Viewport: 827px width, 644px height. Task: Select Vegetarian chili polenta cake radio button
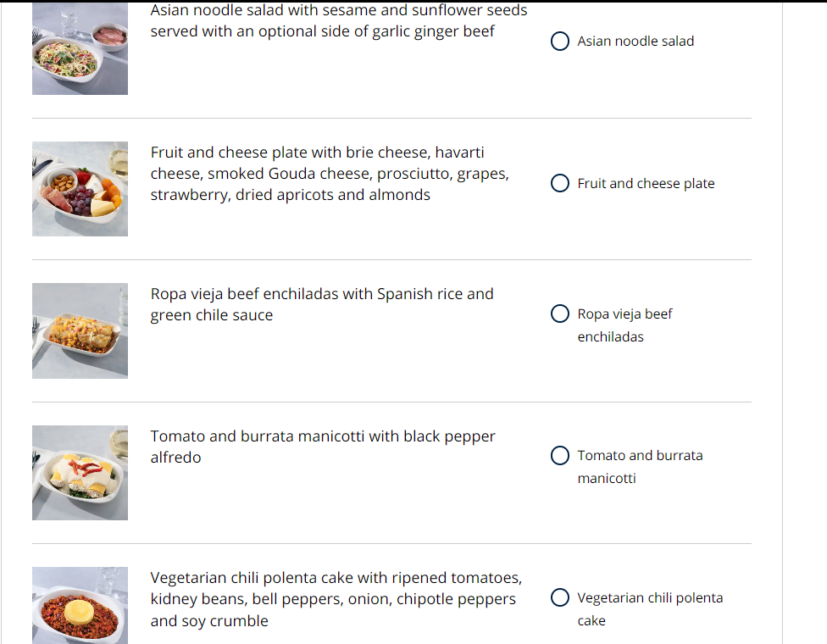pyautogui.click(x=559, y=598)
